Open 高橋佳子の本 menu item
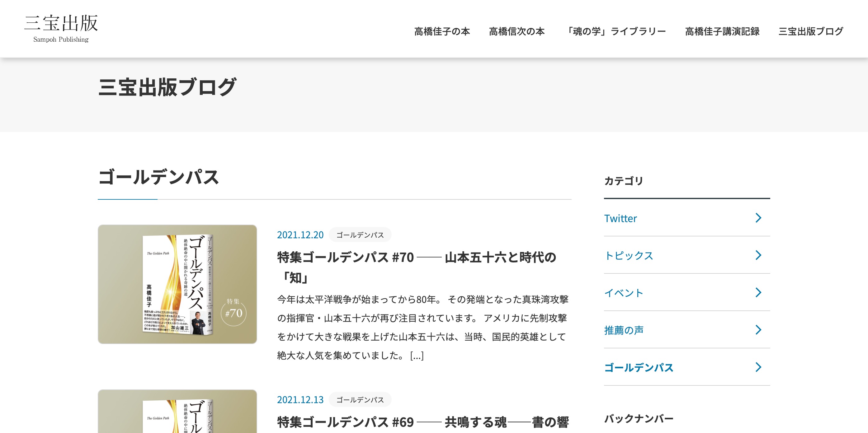868x433 pixels. click(442, 31)
